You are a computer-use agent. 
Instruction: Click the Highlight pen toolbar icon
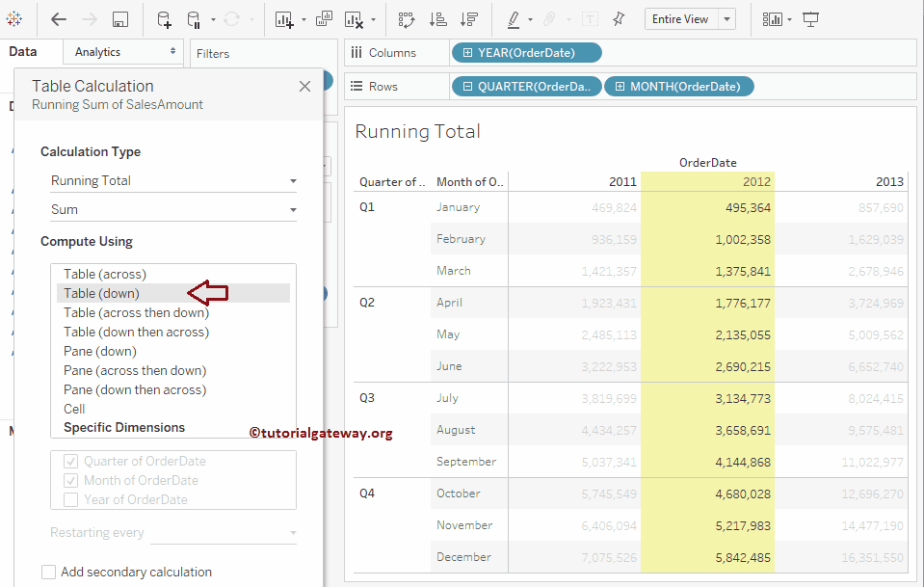coord(514,19)
